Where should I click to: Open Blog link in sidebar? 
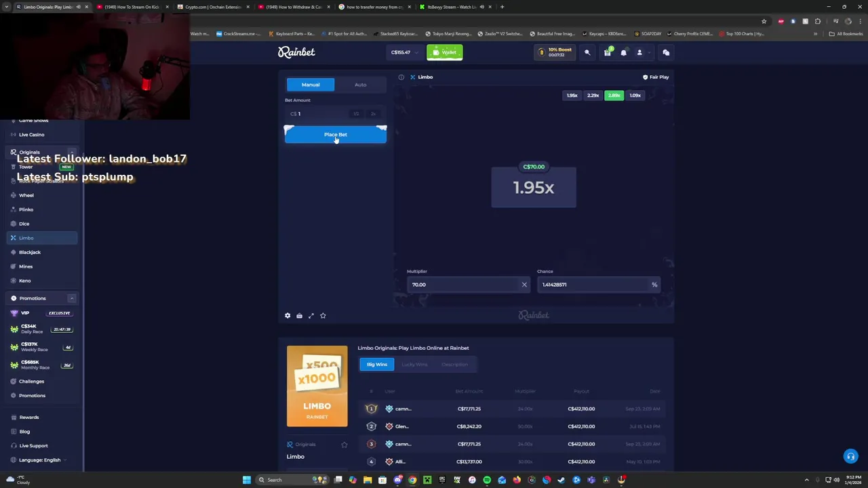tap(24, 432)
